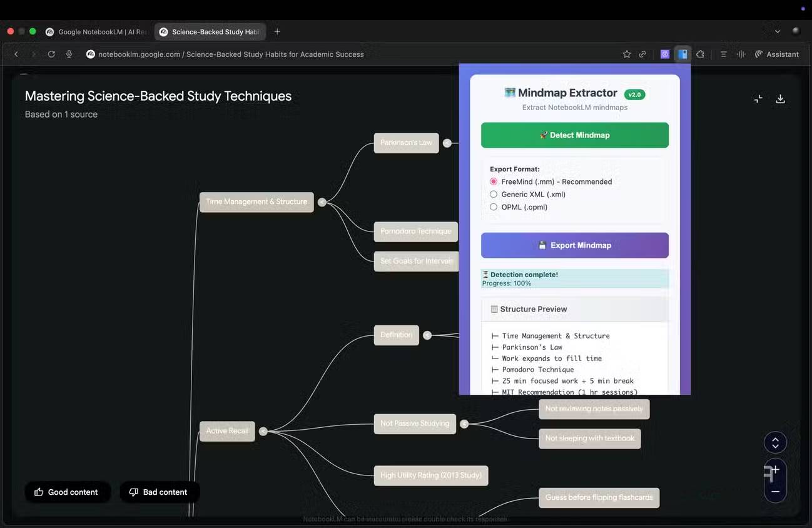Click the v2.0 version badge

(634, 94)
